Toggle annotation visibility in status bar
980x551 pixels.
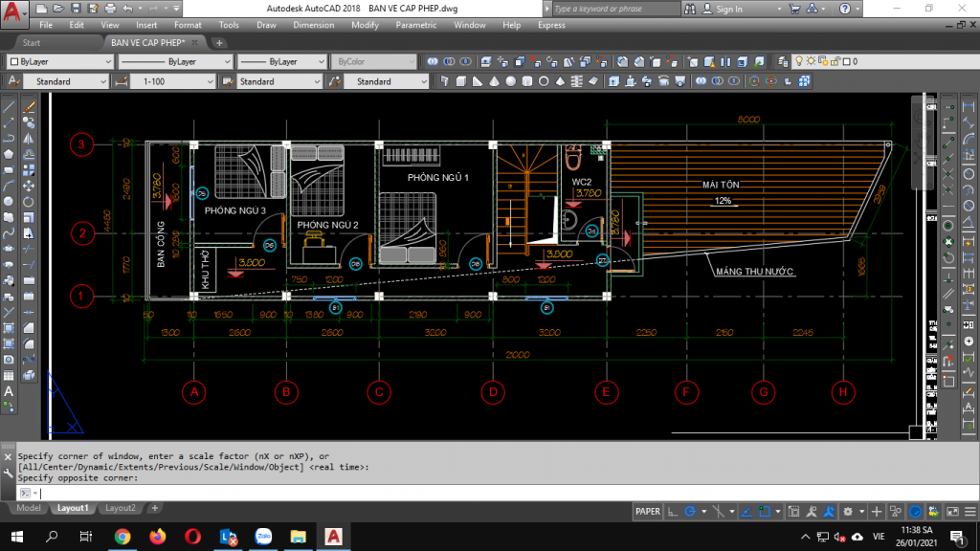pos(812,512)
